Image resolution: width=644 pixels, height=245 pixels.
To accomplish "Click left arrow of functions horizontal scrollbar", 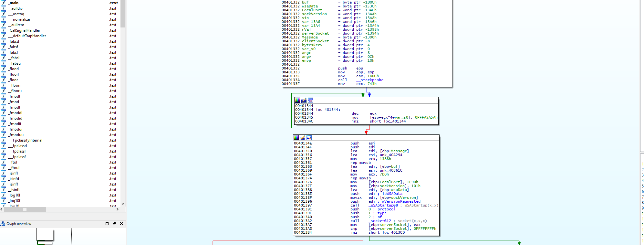I will coord(2,209).
